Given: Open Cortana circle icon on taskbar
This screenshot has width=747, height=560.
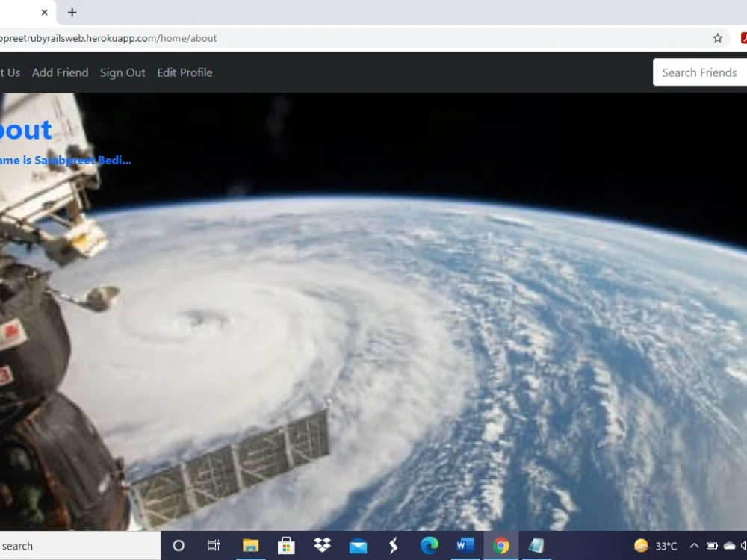Looking at the screenshot, I should point(179,546).
